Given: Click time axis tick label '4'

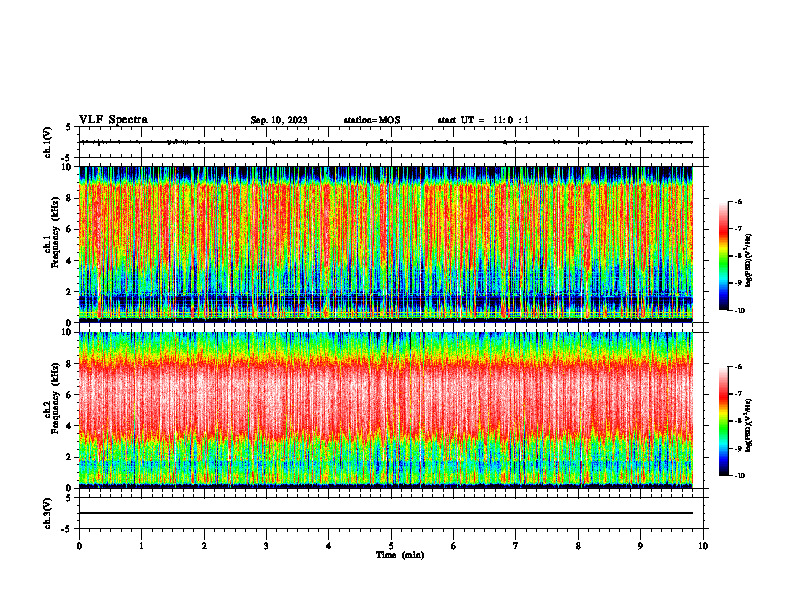Looking at the screenshot, I should click(x=329, y=546).
